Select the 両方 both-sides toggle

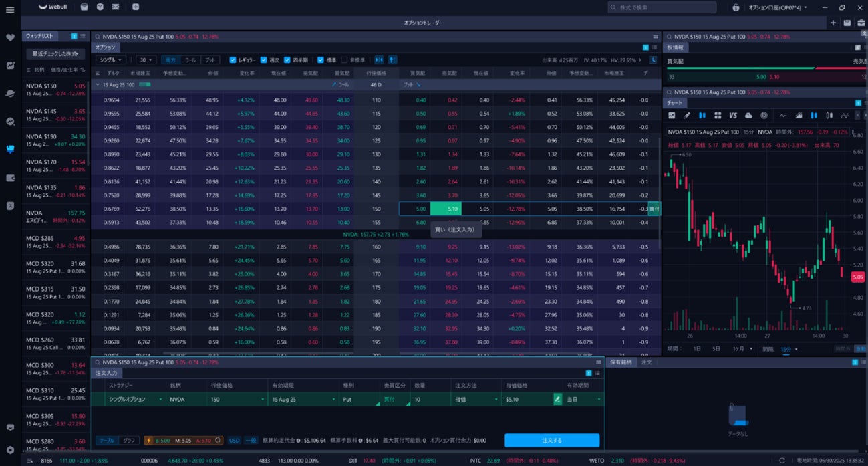[170, 60]
